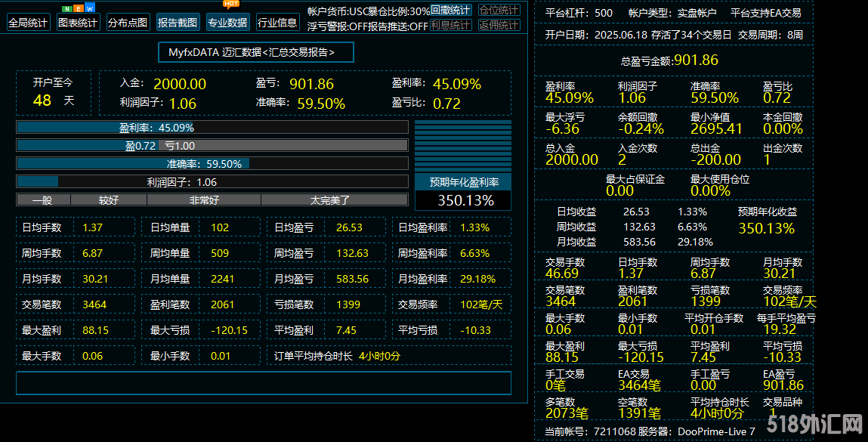The width and height of the screenshot is (868, 442).
Task: Click the 报告截图 button
Action: (x=178, y=23)
